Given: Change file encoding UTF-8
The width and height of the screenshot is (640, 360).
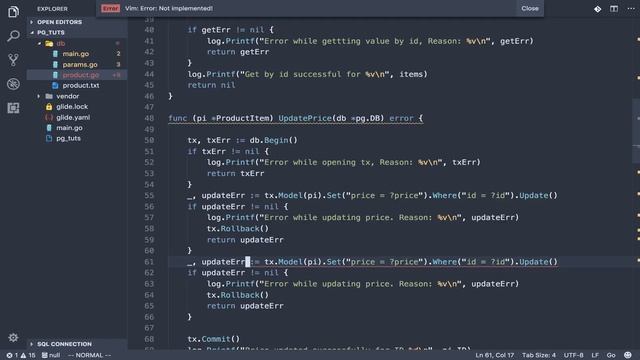Looking at the screenshot, I should pos(573,355).
